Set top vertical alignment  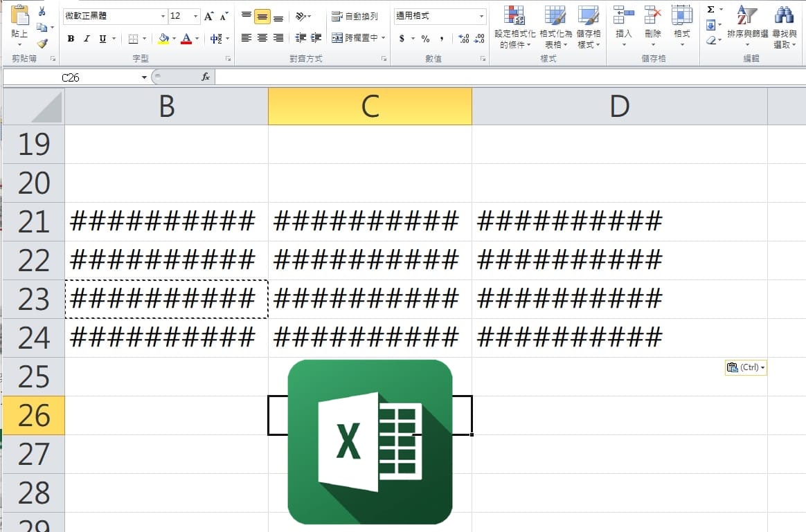tap(247, 16)
